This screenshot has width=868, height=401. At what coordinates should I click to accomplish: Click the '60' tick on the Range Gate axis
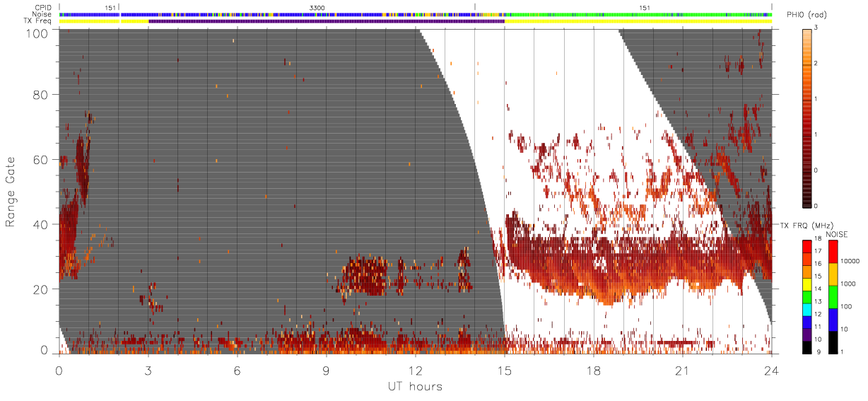point(40,159)
